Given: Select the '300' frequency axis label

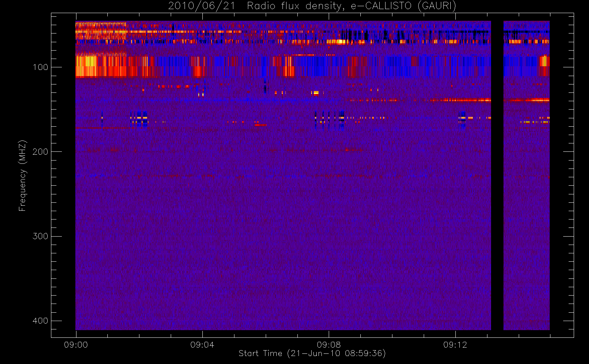Looking at the screenshot, I should click(40, 236).
